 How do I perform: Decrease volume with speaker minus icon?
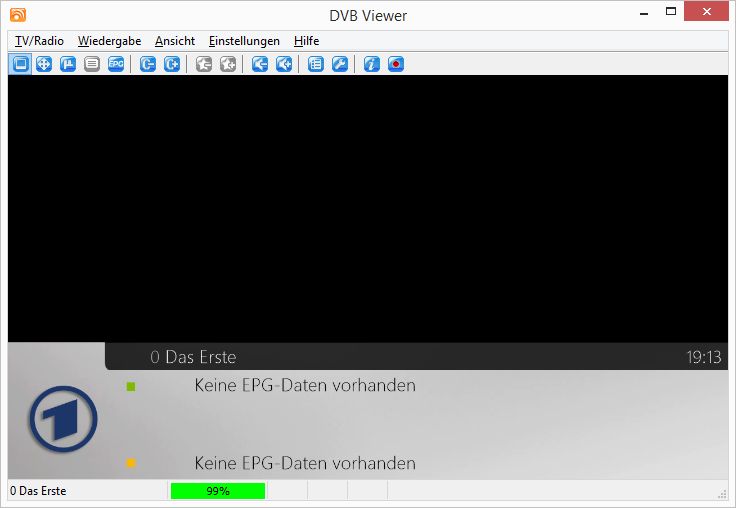[260, 64]
